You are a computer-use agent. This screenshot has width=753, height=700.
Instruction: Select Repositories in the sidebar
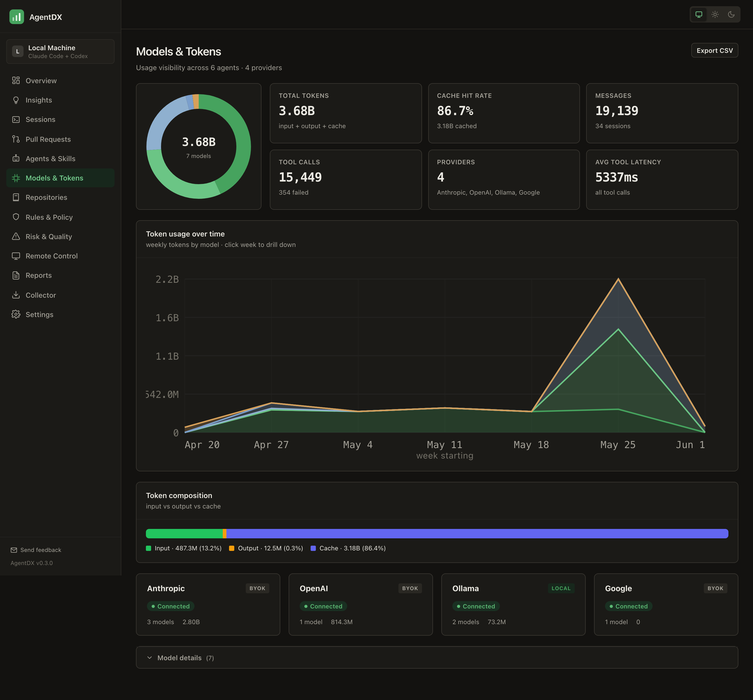coord(60,197)
